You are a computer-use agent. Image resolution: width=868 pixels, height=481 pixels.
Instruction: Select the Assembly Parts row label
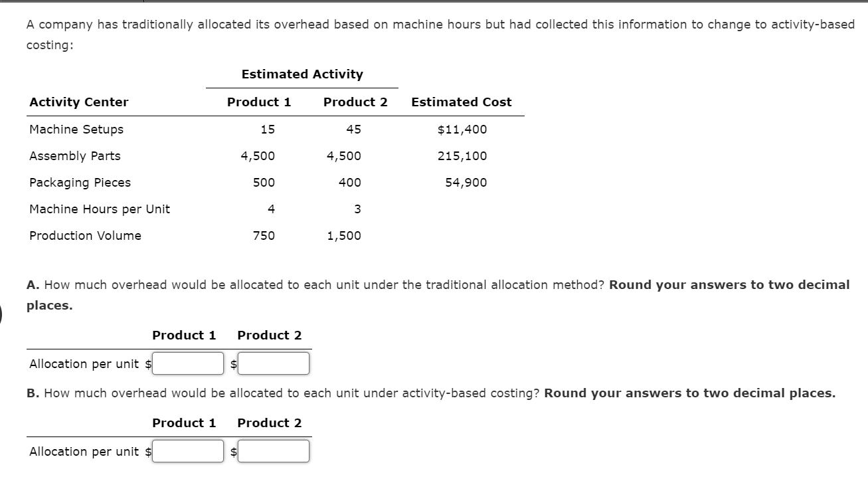[75, 156]
